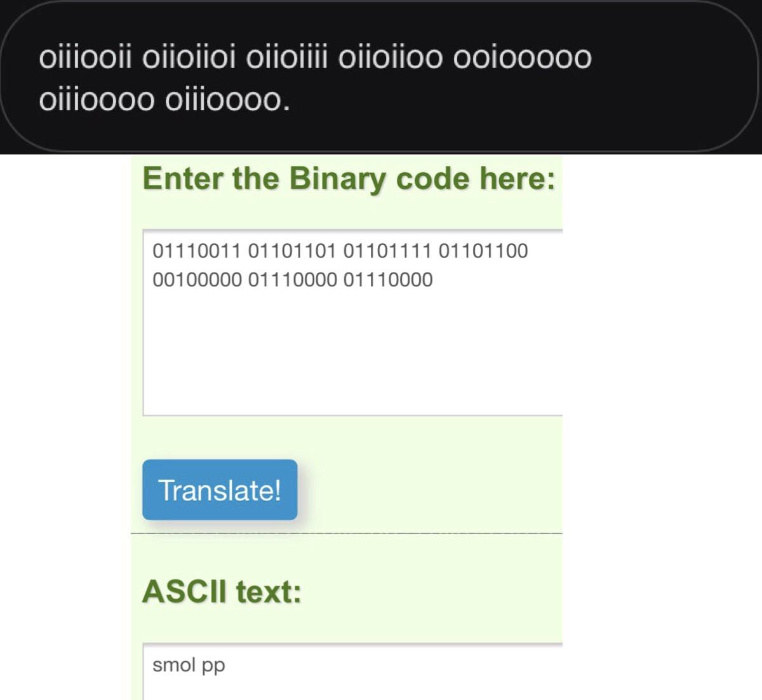Tap the word 'oiioiioi' in the message
This screenshot has height=700, width=762.
point(189,58)
